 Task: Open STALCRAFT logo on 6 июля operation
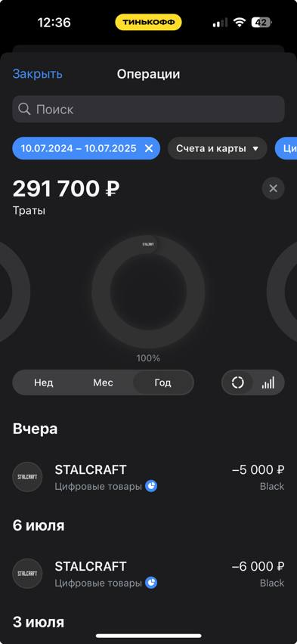point(27,574)
